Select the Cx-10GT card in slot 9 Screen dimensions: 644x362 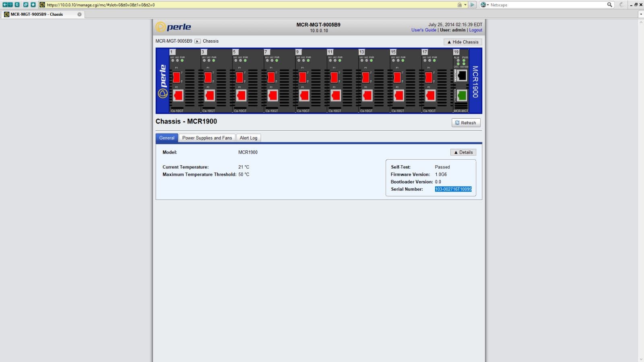tap(304, 80)
